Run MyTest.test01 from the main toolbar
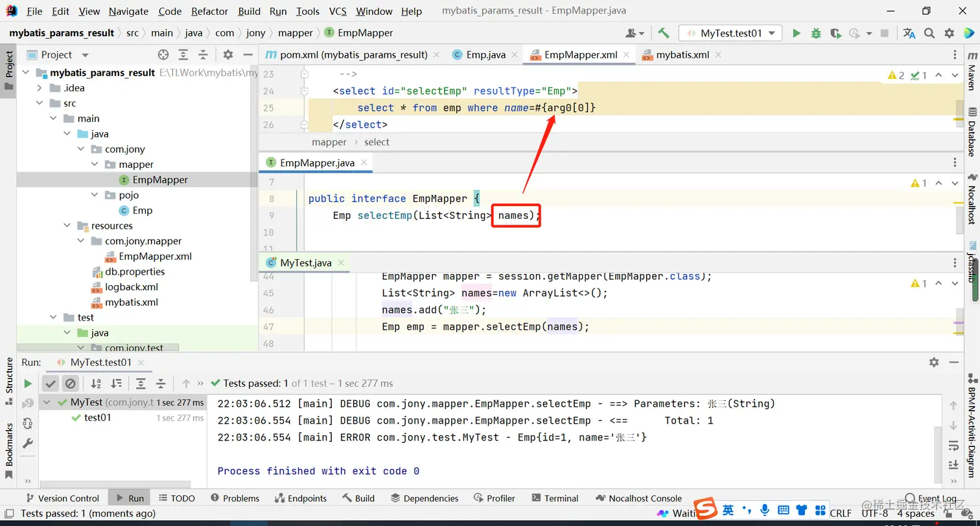The image size is (980, 526). tap(797, 33)
